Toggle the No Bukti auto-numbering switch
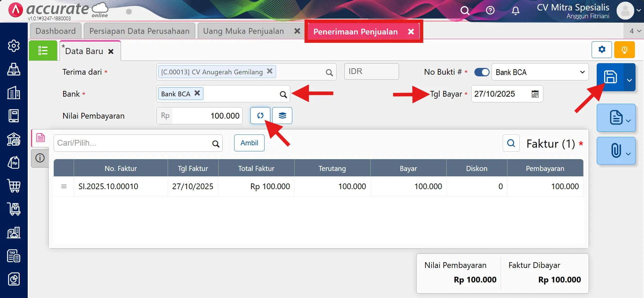 pyautogui.click(x=481, y=72)
